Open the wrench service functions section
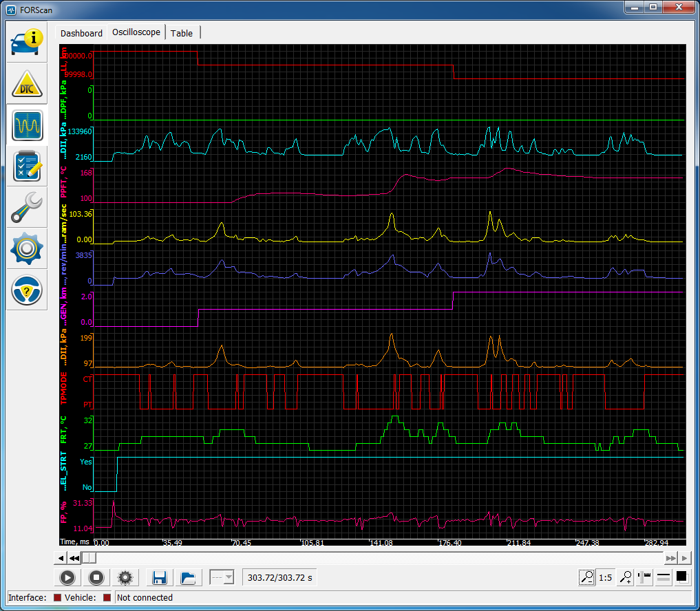This screenshot has width=700, height=611. coord(28,208)
